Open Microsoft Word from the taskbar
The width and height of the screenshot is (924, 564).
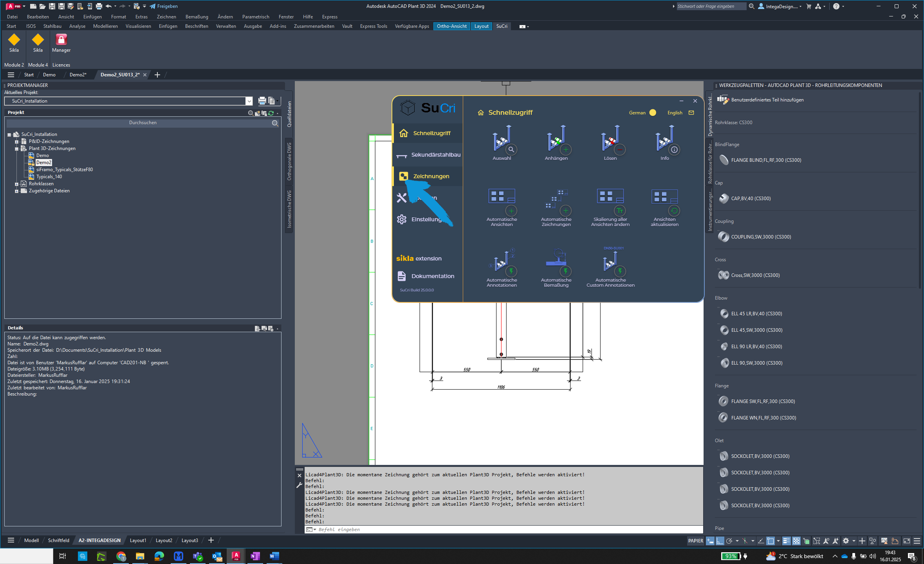[x=274, y=556]
